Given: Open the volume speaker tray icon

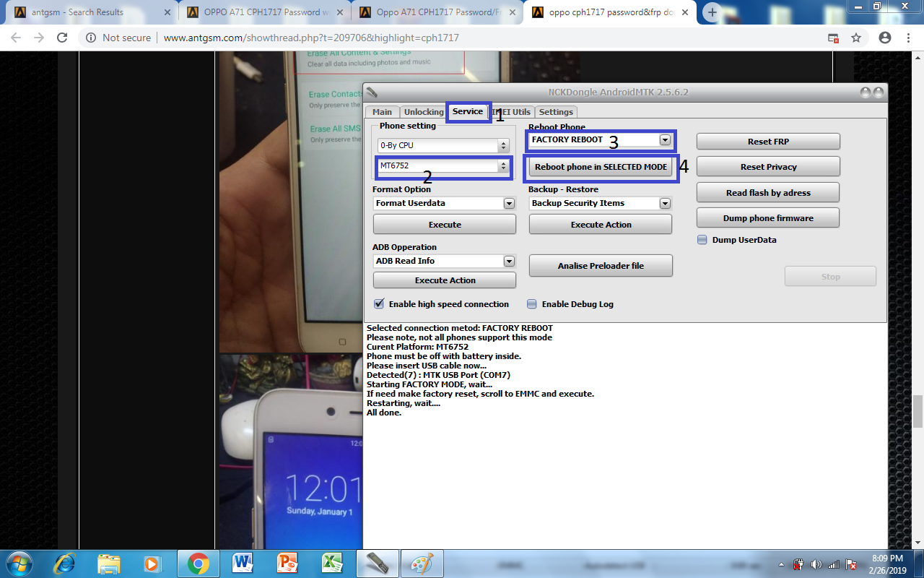Looking at the screenshot, I should pyautogui.click(x=816, y=564).
